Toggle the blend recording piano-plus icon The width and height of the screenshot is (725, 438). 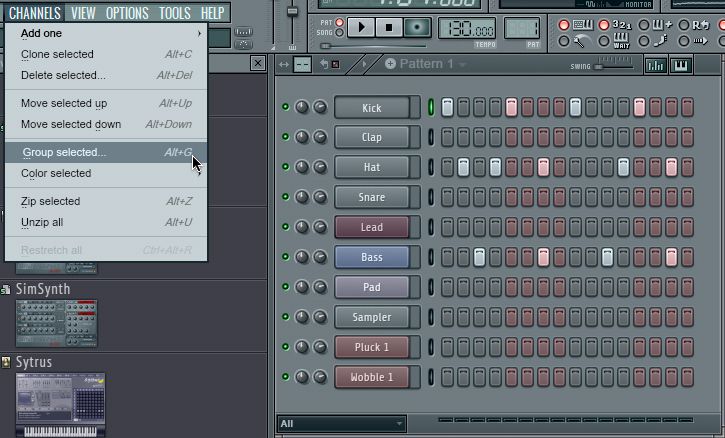662,25
